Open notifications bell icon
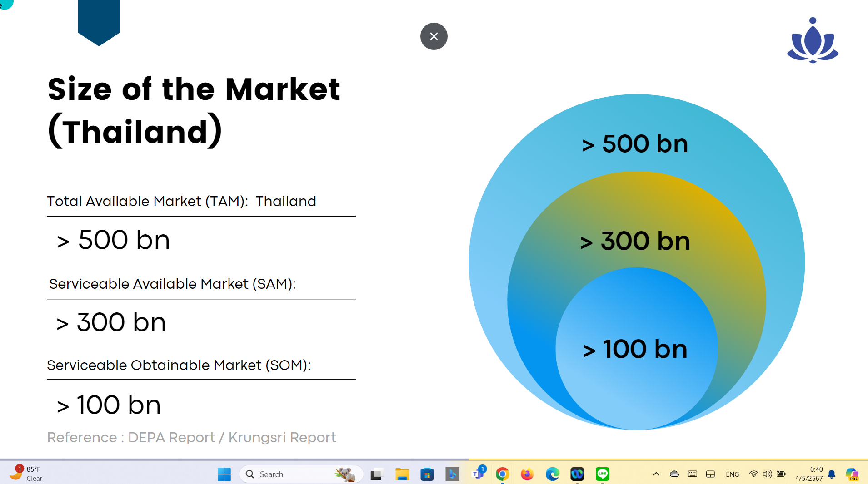 point(832,474)
